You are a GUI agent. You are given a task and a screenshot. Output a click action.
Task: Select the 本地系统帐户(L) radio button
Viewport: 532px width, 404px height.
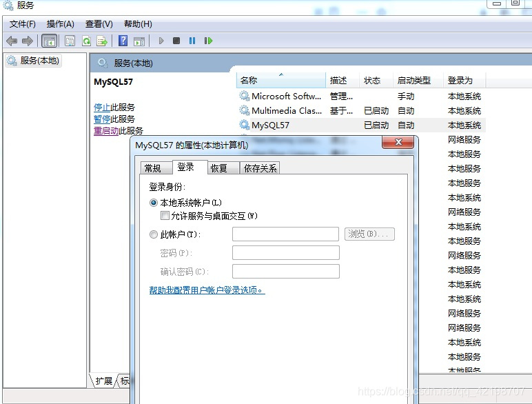coord(154,203)
